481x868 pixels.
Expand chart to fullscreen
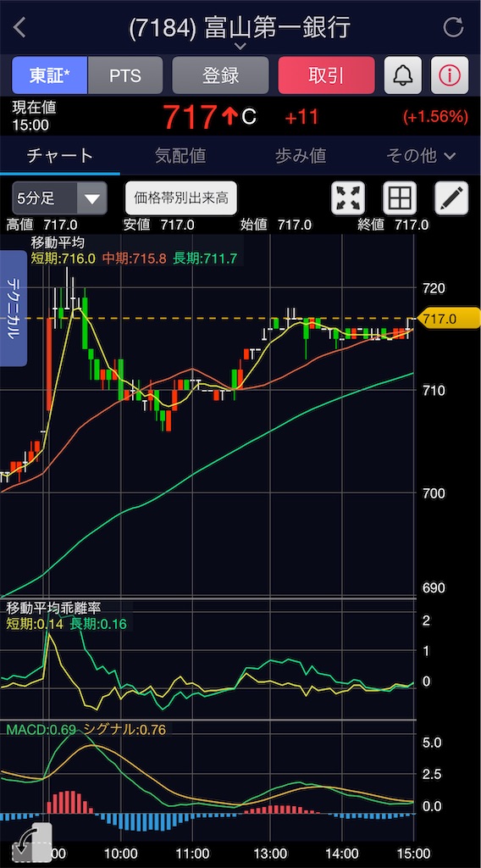pos(348,198)
